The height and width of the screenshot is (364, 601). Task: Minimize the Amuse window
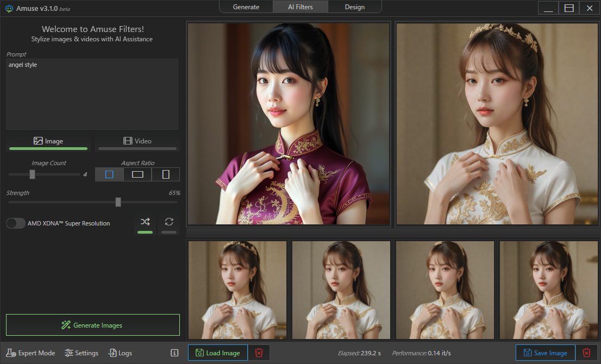548,8
